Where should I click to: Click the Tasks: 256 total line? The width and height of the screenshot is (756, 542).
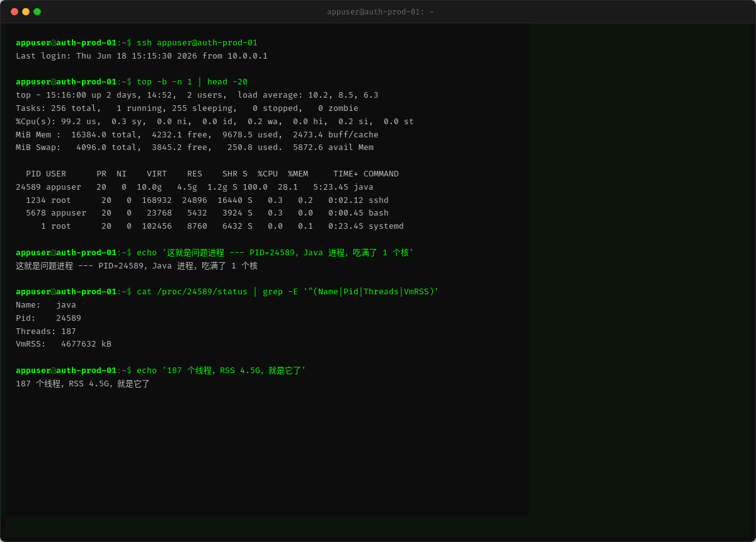tap(187, 108)
